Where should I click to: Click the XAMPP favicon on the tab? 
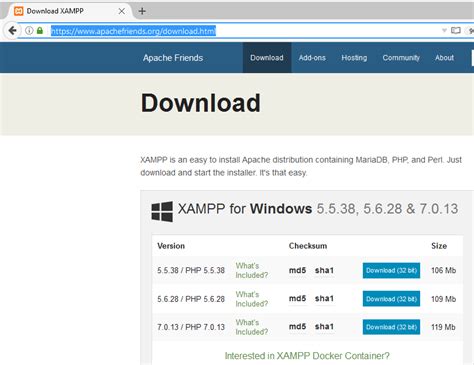[x=19, y=11]
